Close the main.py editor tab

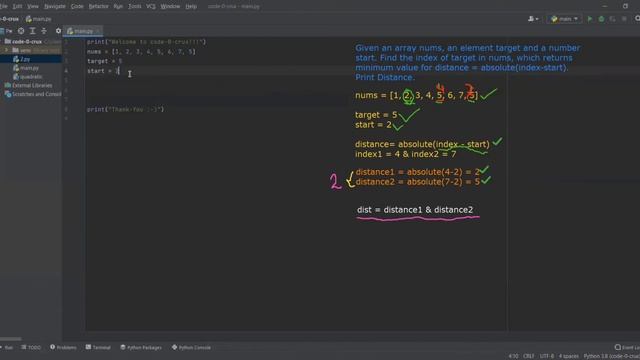coord(98,31)
